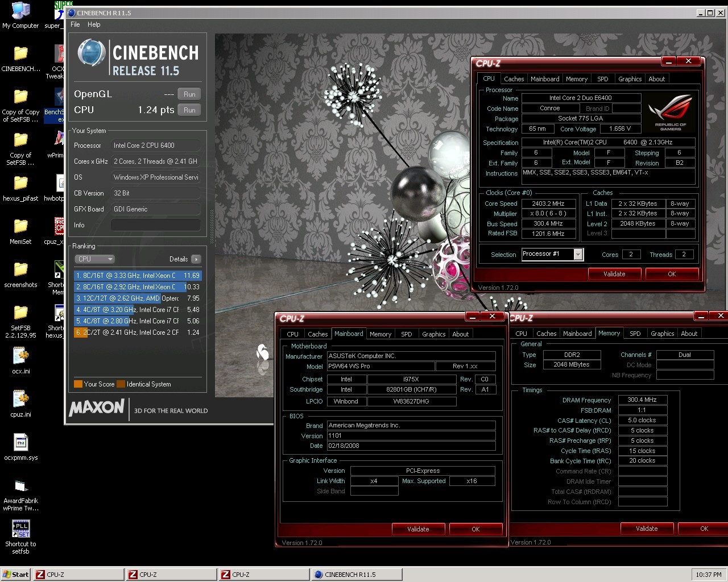Click Validate in the Memory CPU-Z window
This screenshot has width=728, height=582.
pyautogui.click(x=647, y=529)
